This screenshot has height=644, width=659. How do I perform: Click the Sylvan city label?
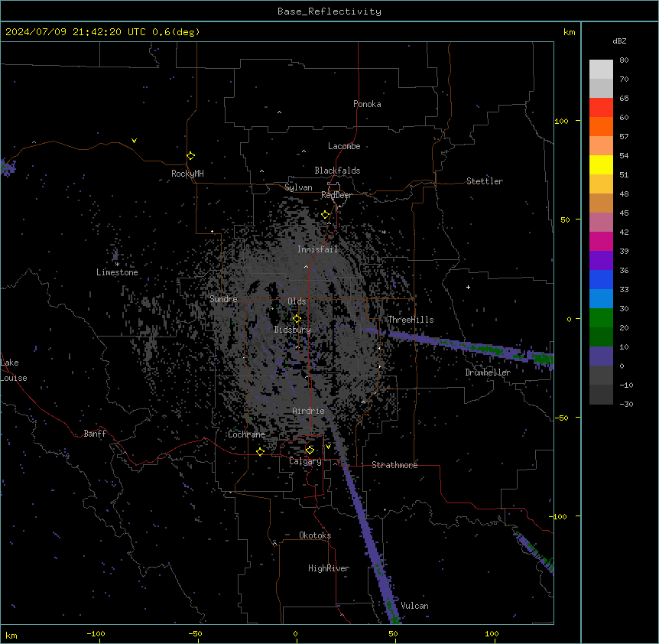298,187
